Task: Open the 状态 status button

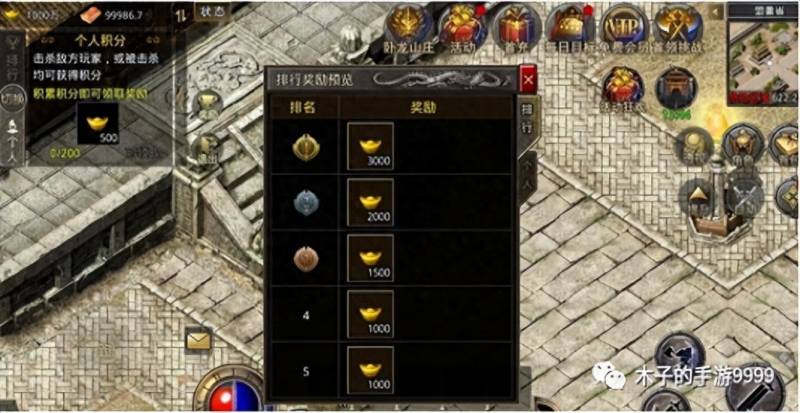Action: point(207,11)
